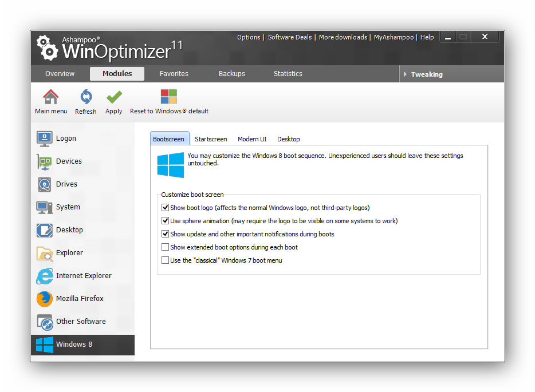The height and width of the screenshot is (392, 535).
Task: Open the Devices category icon
Action: pos(44,161)
